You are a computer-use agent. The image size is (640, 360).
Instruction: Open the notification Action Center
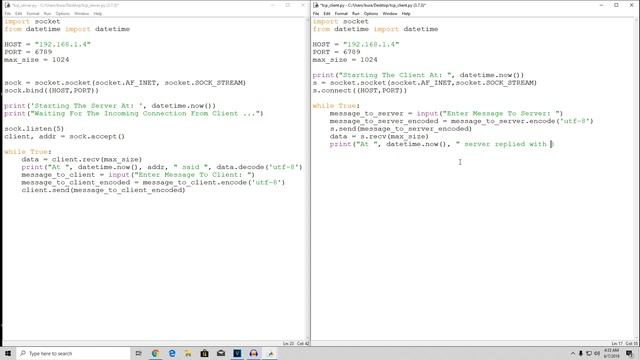coord(629,353)
